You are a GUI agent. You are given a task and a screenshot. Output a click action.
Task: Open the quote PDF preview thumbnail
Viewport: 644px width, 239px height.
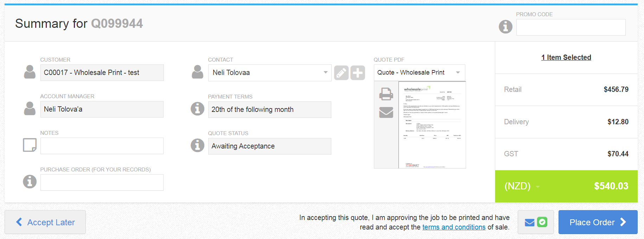[x=432, y=125]
